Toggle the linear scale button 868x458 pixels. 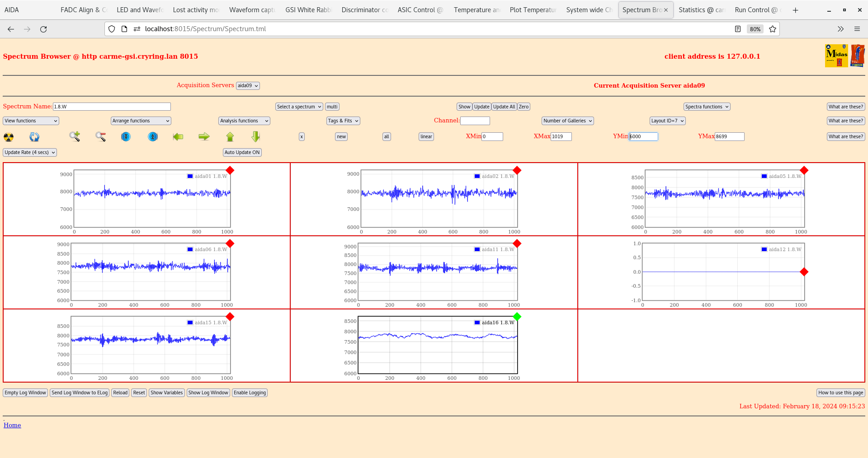(x=426, y=137)
